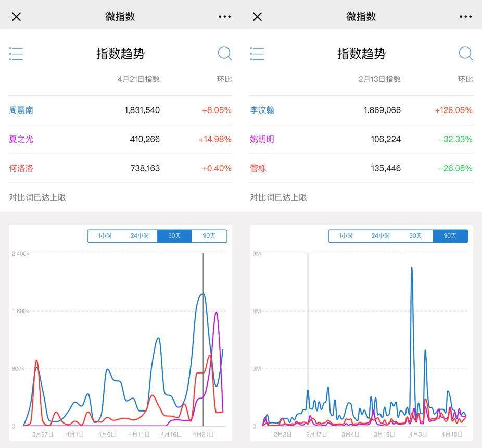Click the +0.40% change value
The image size is (482, 448).
tap(217, 168)
